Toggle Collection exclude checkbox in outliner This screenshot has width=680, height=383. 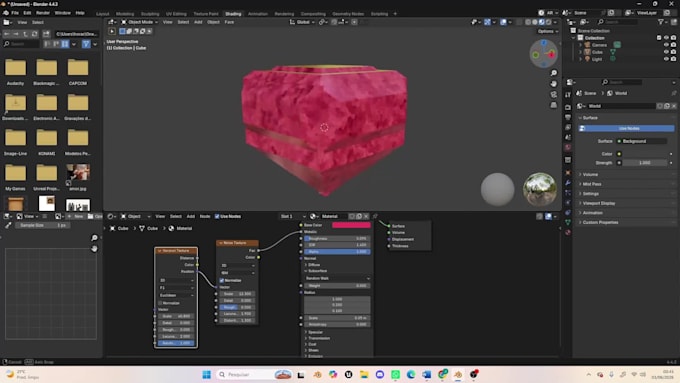click(x=659, y=38)
